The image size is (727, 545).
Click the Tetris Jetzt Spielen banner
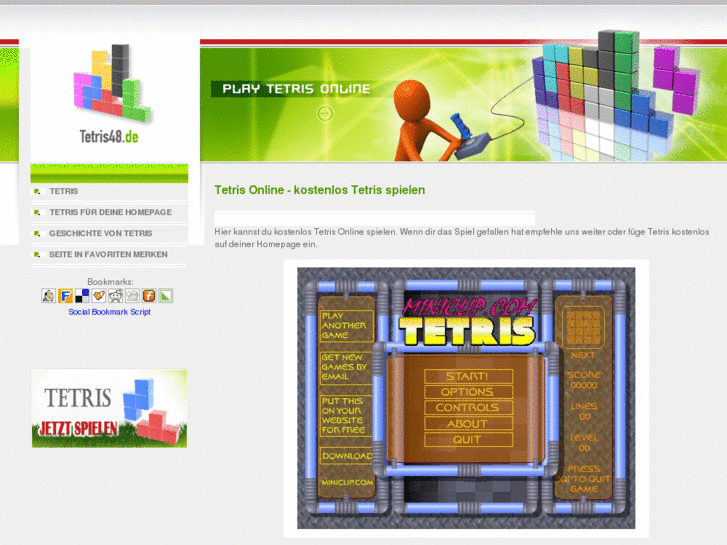tap(109, 409)
